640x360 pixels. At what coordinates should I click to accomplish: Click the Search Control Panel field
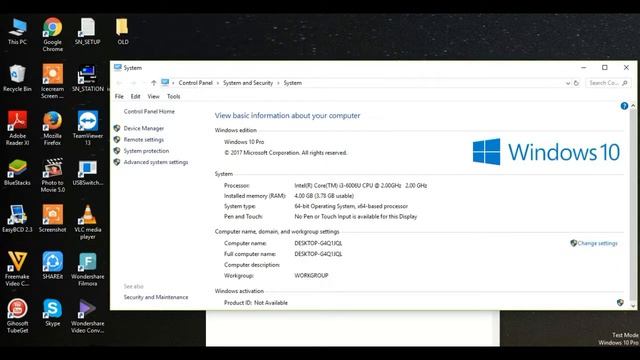[x=608, y=83]
